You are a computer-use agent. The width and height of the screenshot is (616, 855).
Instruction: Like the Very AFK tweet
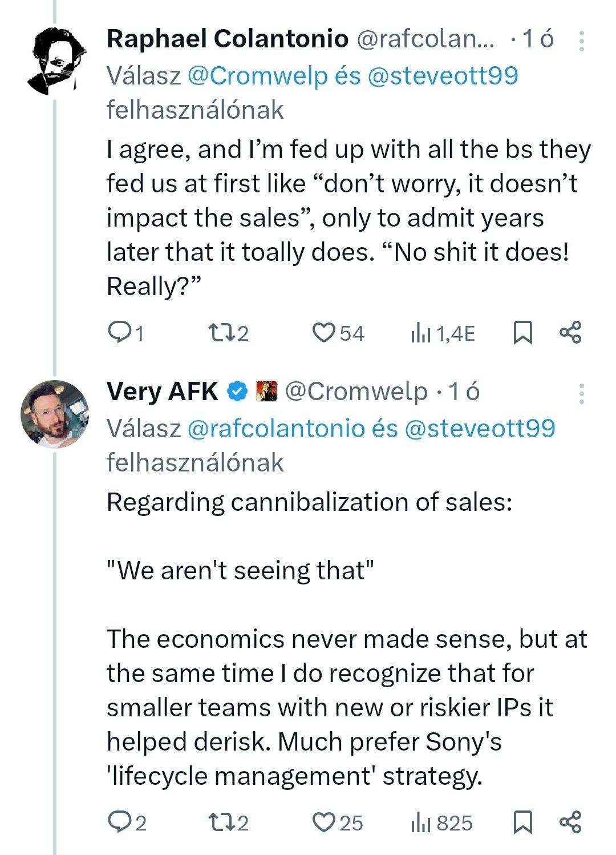324,822
